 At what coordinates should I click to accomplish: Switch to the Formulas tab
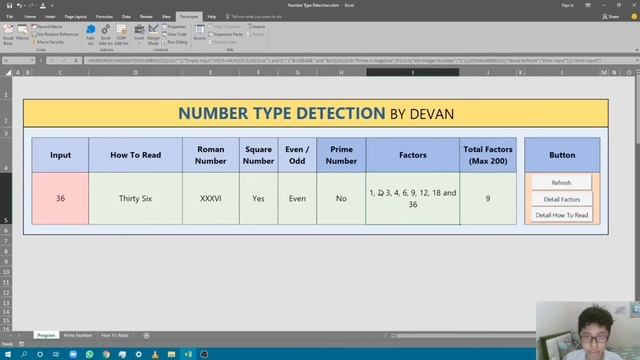point(104,17)
